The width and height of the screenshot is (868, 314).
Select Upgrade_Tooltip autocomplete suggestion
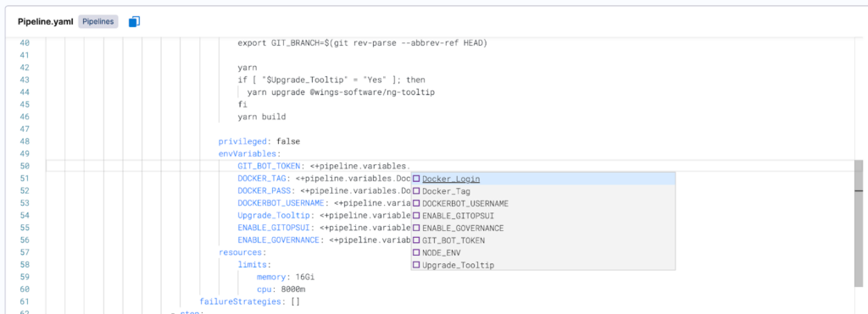[x=542, y=265]
